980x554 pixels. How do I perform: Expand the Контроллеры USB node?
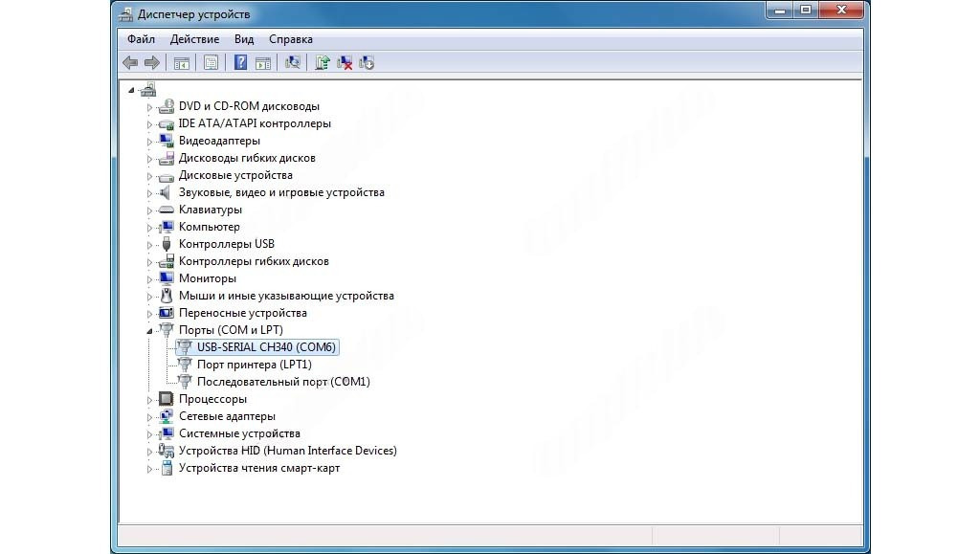[149, 244]
